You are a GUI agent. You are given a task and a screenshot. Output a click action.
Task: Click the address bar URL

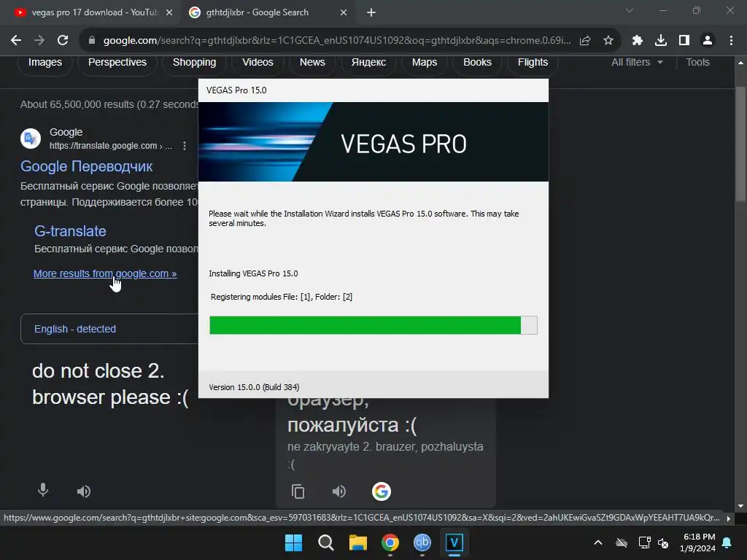[336, 41]
